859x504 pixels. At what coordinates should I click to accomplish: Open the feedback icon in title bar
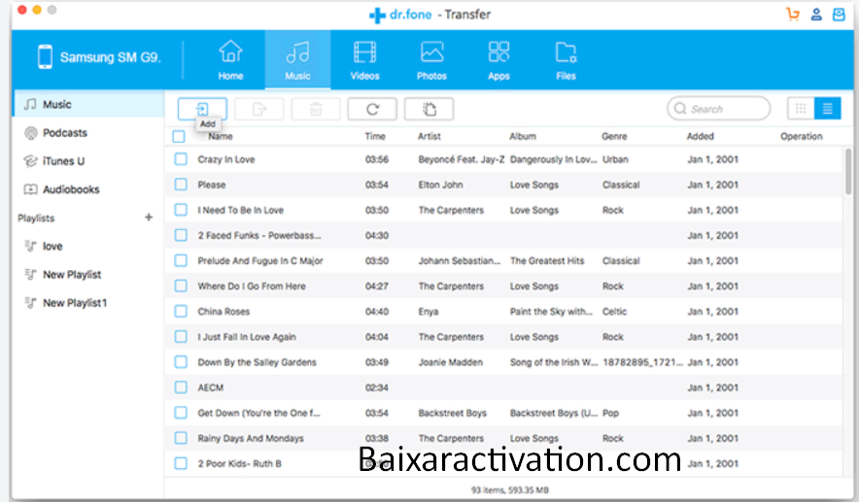point(839,15)
